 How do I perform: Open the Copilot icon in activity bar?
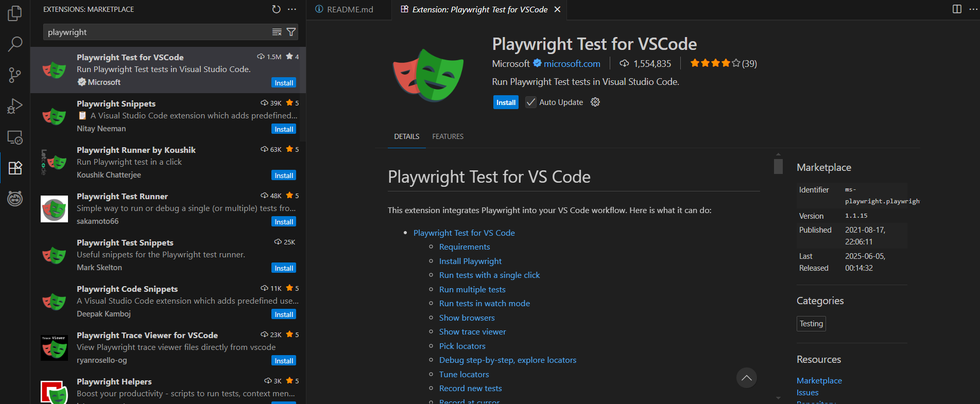coord(15,198)
